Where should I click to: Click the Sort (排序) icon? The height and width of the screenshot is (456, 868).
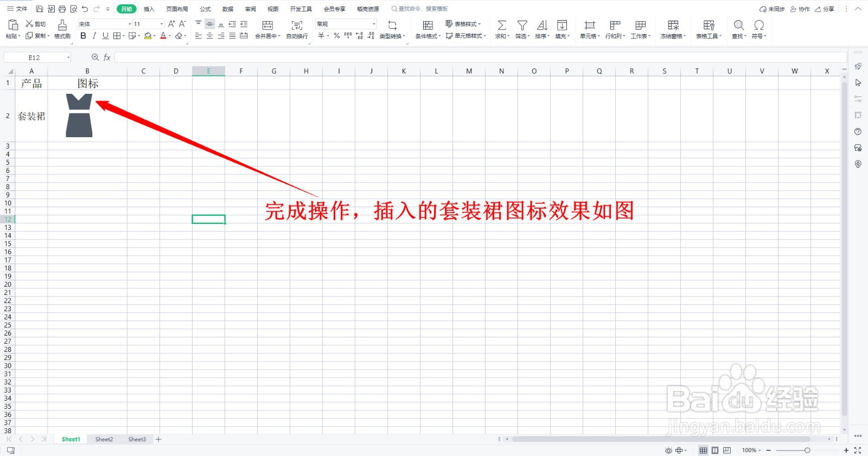tap(542, 25)
